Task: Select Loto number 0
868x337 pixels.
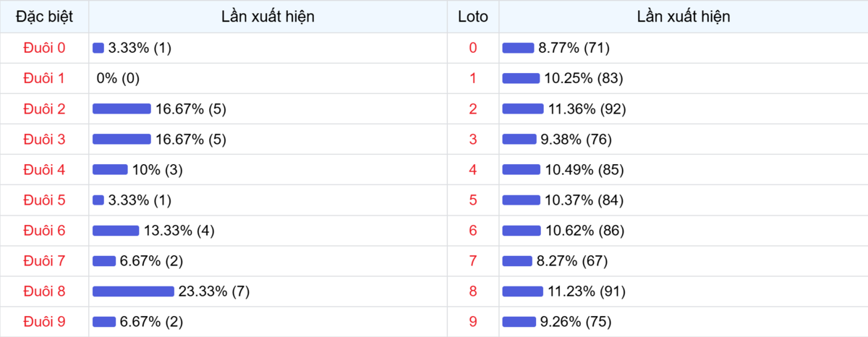Action: [x=473, y=48]
